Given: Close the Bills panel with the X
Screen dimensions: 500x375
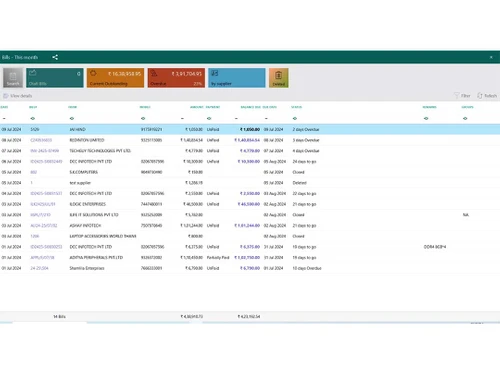Looking at the screenshot, I should coord(491,57).
